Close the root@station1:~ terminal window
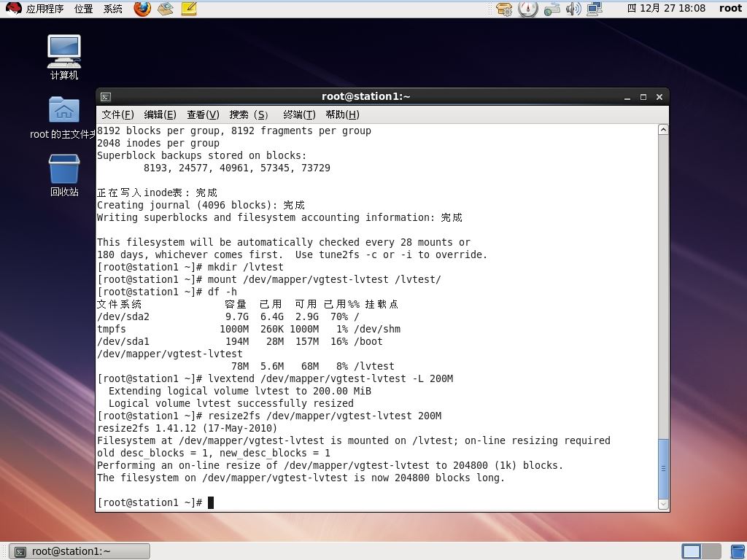 click(659, 97)
